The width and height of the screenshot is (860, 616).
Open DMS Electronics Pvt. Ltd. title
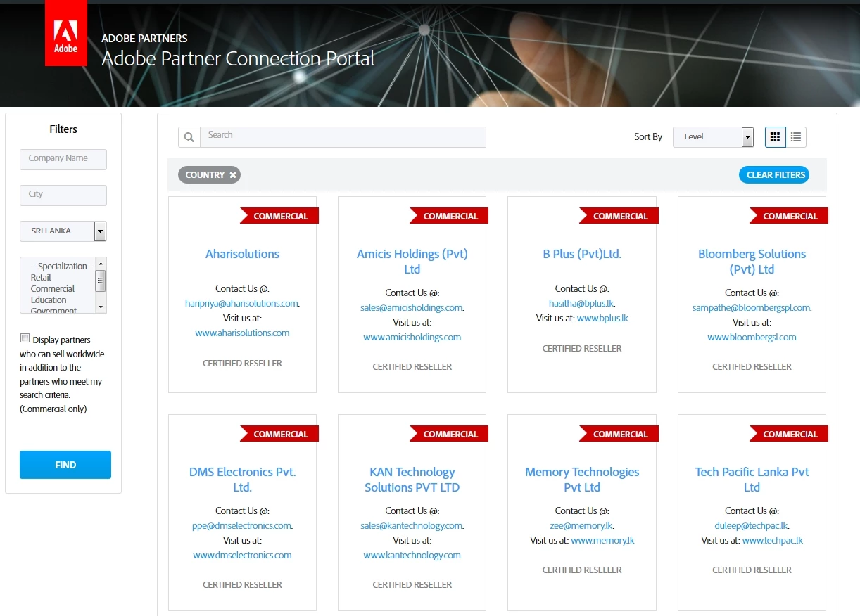pyautogui.click(x=242, y=480)
